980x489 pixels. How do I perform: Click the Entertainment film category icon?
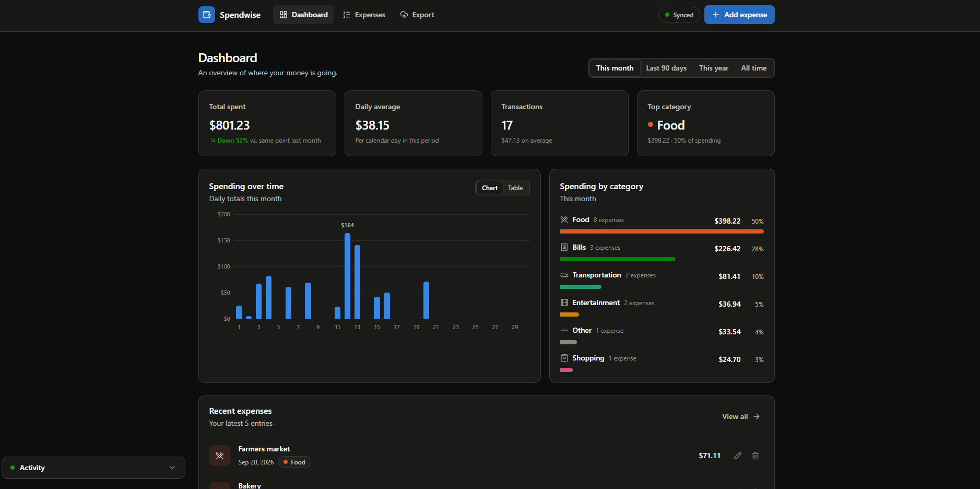[564, 302]
